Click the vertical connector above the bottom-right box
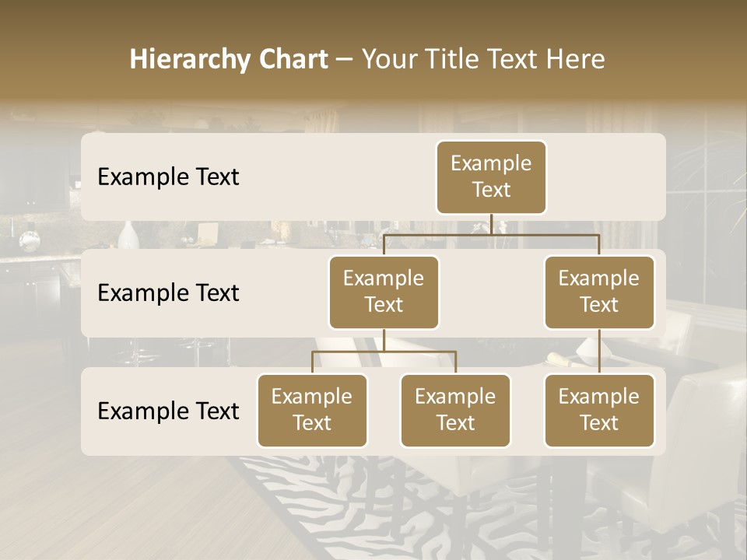The height and width of the screenshot is (560, 747). [599, 352]
